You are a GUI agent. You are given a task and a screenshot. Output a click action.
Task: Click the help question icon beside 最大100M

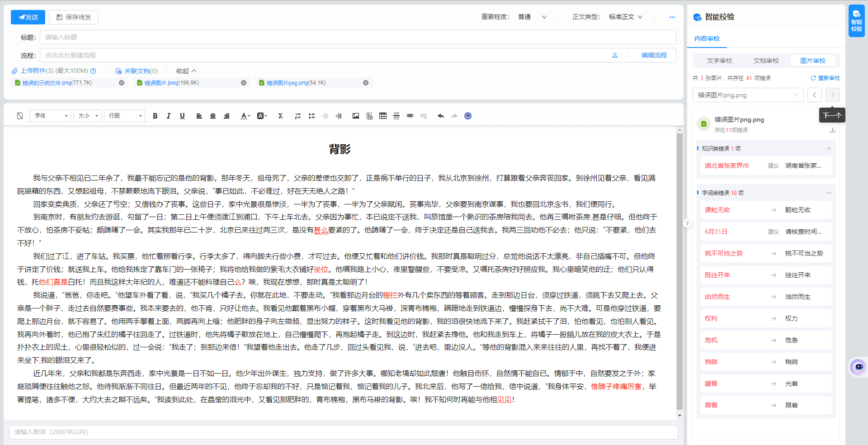93,71
